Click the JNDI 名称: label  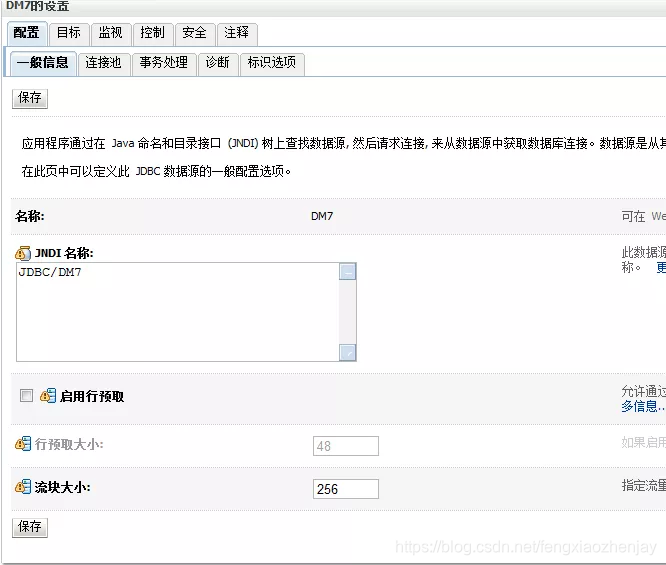64,254
